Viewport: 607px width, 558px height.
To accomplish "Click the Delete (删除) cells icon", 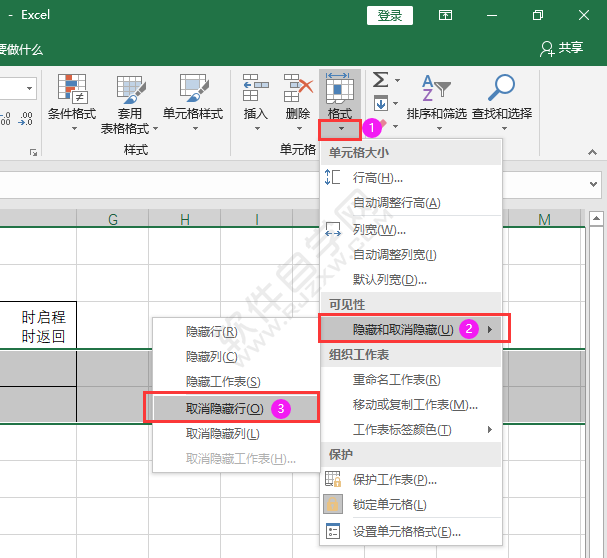I will coord(298,88).
